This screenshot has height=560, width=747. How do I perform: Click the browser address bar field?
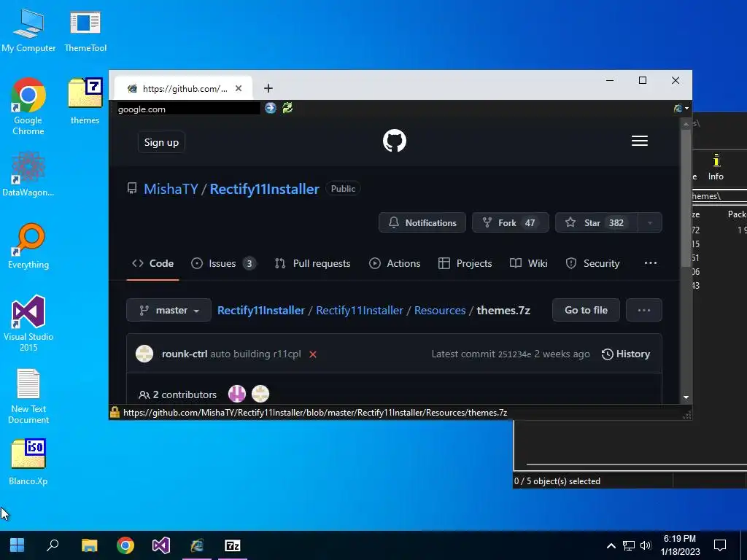tap(189, 109)
